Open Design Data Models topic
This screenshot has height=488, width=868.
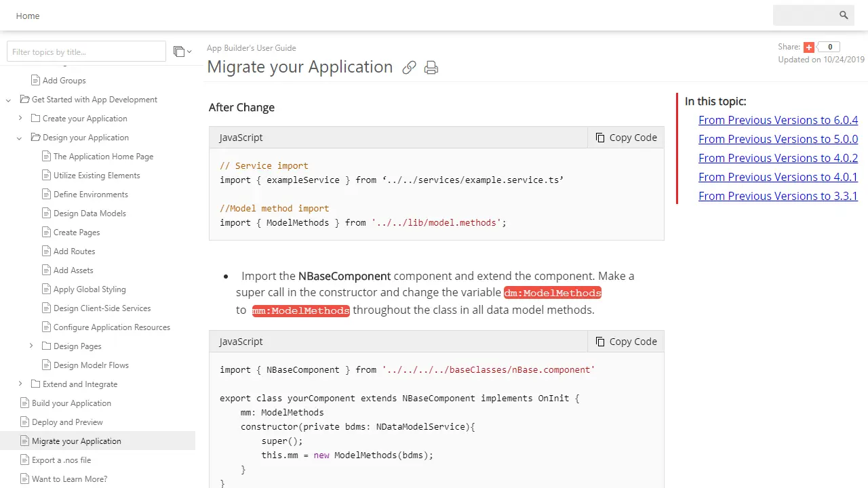90,213
